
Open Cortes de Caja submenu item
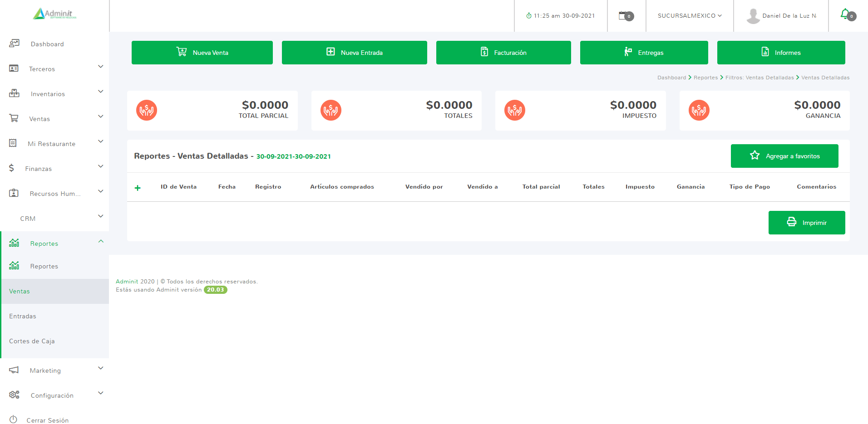[32, 341]
